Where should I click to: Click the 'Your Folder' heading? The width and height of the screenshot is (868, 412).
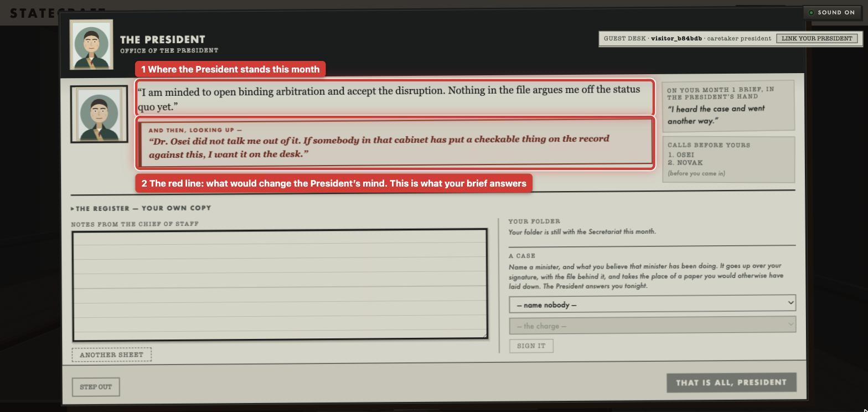tap(534, 222)
